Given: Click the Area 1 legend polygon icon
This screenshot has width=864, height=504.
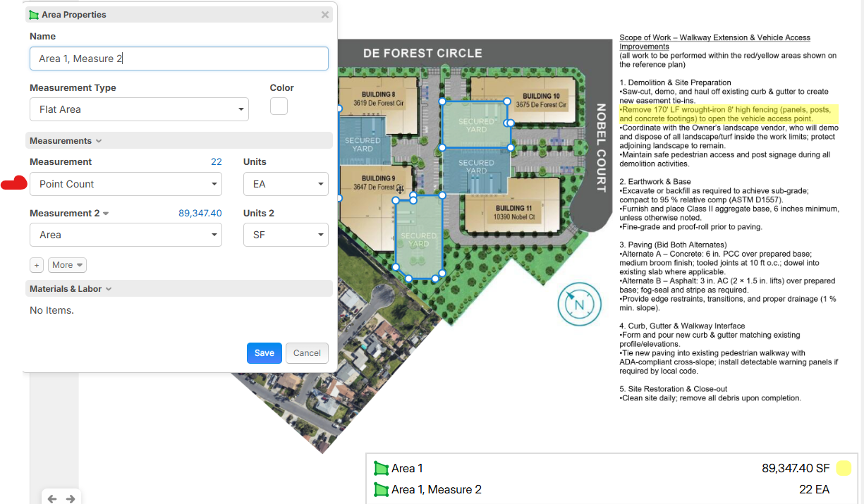Looking at the screenshot, I should (x=382, y=469).
